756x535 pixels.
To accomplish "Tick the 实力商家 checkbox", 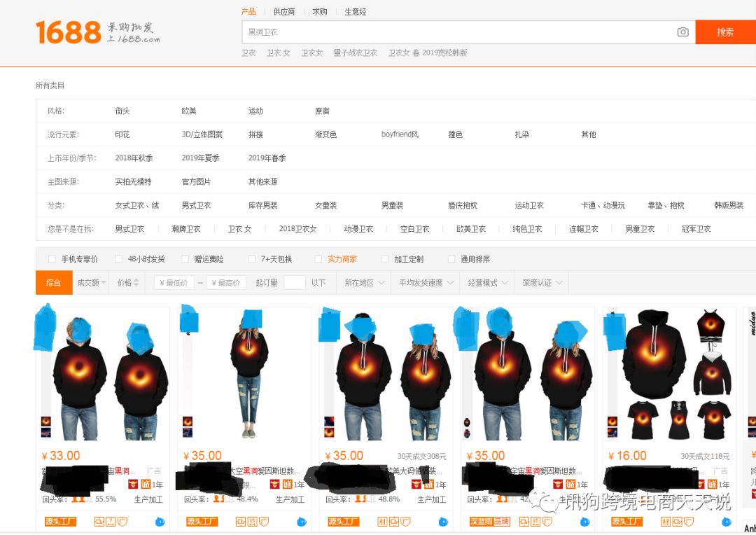I will [318, 259].
